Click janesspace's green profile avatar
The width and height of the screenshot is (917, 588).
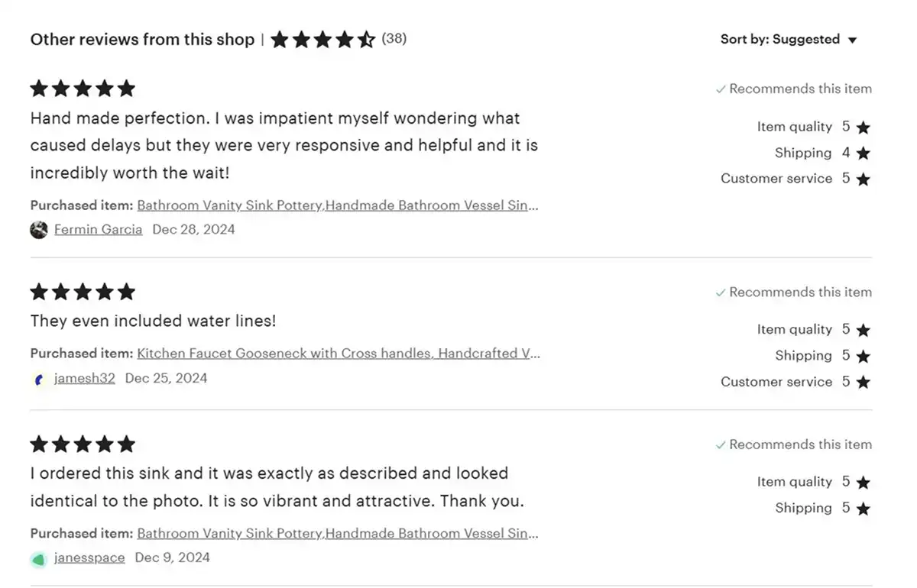click(38, 559)
